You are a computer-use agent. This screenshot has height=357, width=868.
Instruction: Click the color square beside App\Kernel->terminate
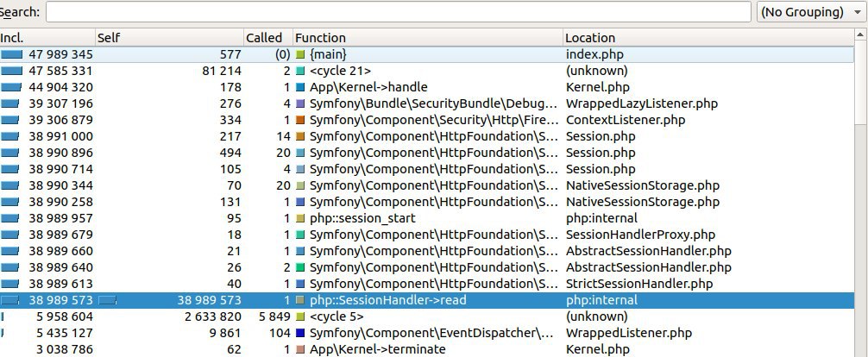300,350
